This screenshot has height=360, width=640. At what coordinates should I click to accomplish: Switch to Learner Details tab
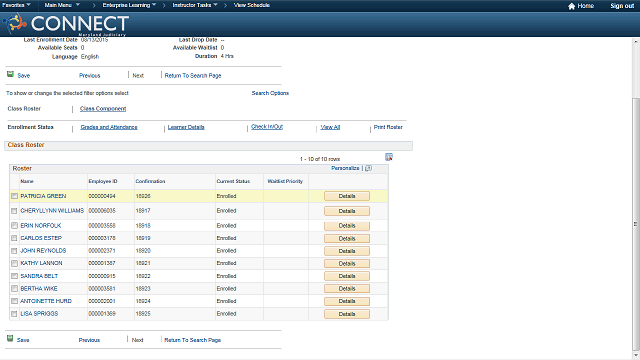186,127
